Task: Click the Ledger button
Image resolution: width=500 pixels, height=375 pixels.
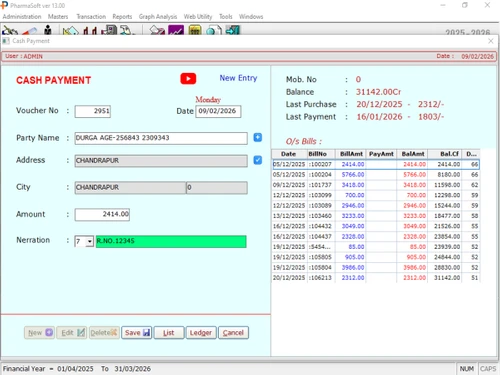Action: [201, 333]
